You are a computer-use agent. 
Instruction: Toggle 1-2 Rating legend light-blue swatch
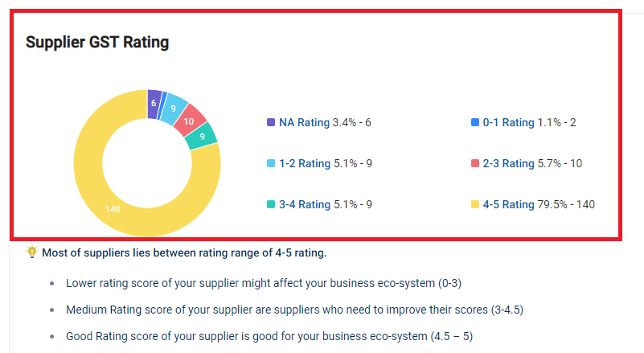(271, 163)
